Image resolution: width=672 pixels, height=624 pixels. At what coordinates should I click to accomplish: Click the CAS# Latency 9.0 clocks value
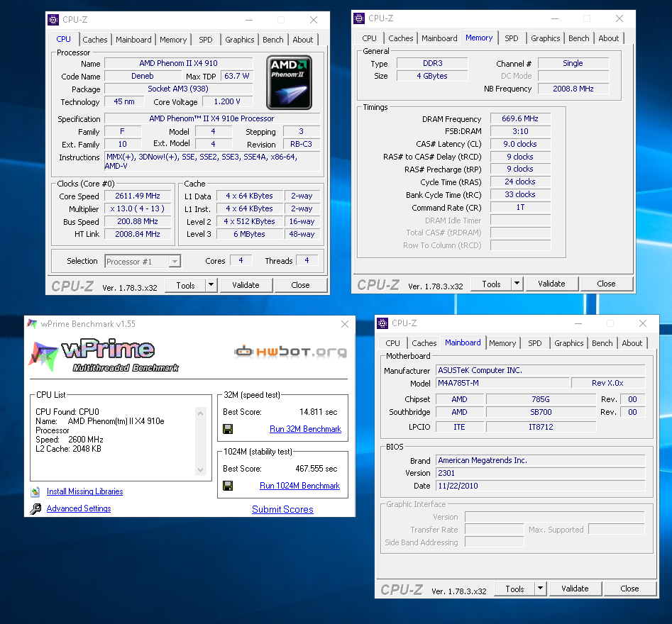pos(520,145)
